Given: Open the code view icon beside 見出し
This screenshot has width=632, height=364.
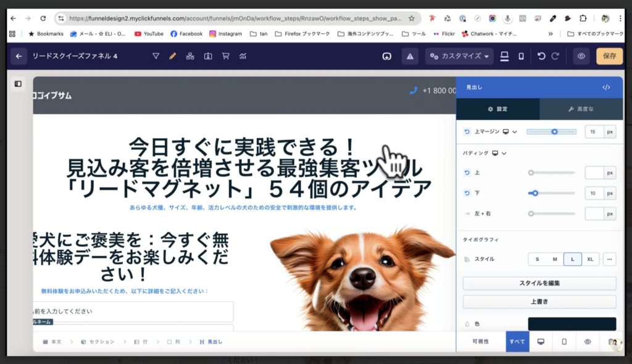Looking at the screenshot, I should [607, 87].
